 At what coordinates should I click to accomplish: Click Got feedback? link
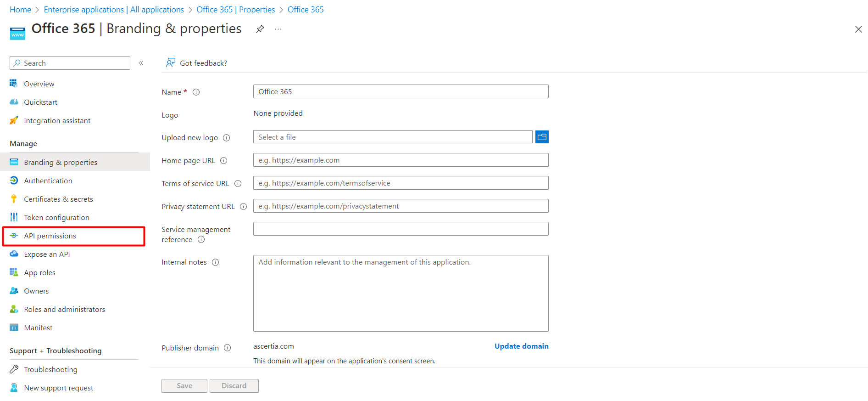(x=203, y=63)
